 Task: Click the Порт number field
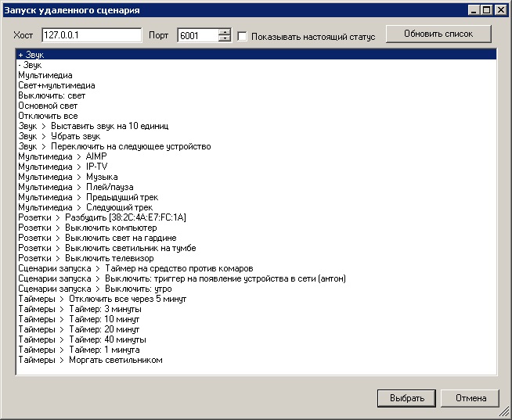click(x=198, y=35)
